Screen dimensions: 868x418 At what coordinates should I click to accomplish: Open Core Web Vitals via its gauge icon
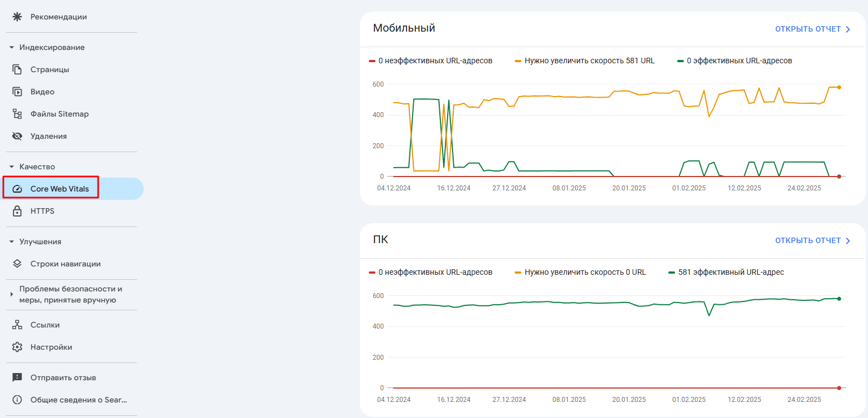18,188
